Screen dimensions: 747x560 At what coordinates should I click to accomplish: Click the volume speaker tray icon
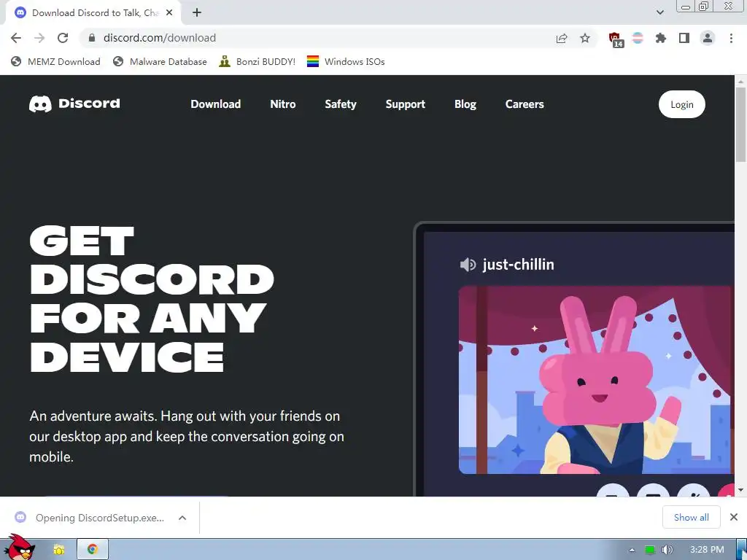coord(667,550)
